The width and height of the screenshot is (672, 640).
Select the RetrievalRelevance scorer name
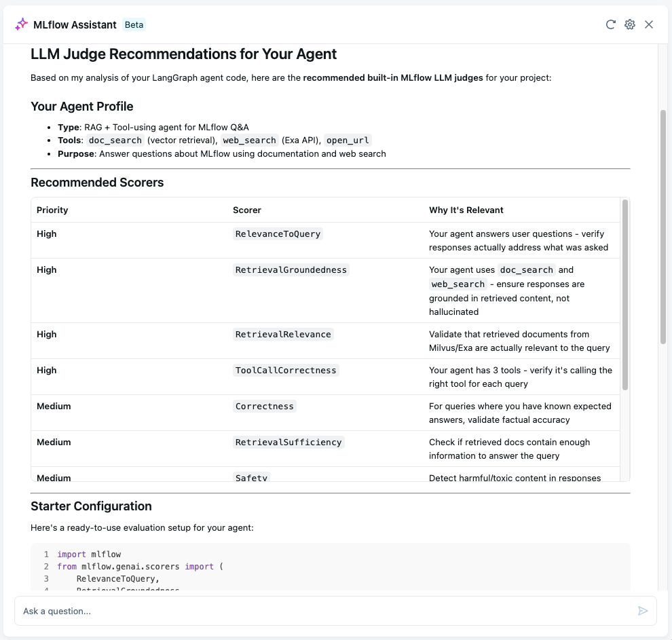[x=283, y=335]
